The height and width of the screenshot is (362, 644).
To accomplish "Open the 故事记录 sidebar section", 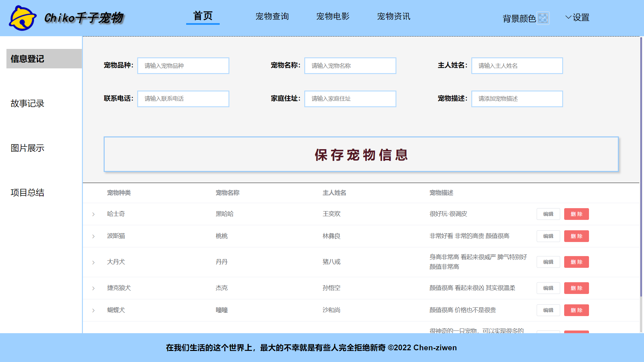I will (28, 104).
